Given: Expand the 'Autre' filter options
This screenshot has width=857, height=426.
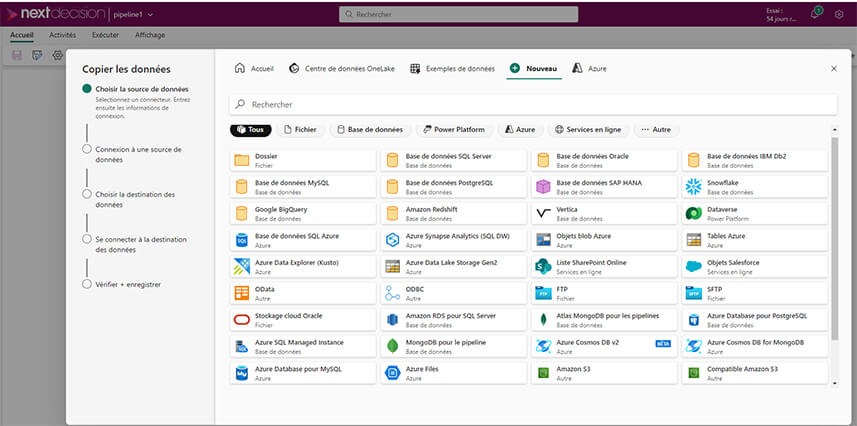Looking at the screenshot, I should [x=656, y=130].
